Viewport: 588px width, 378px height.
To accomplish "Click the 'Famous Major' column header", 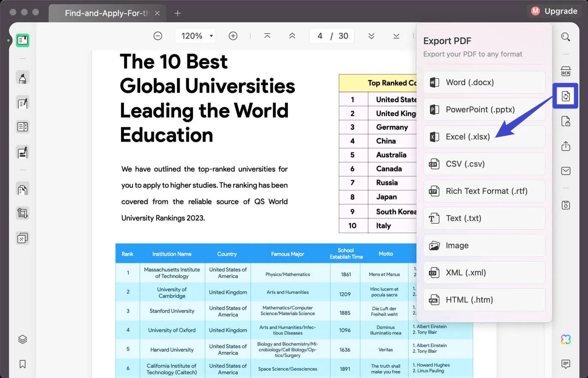I will point(288,254).
